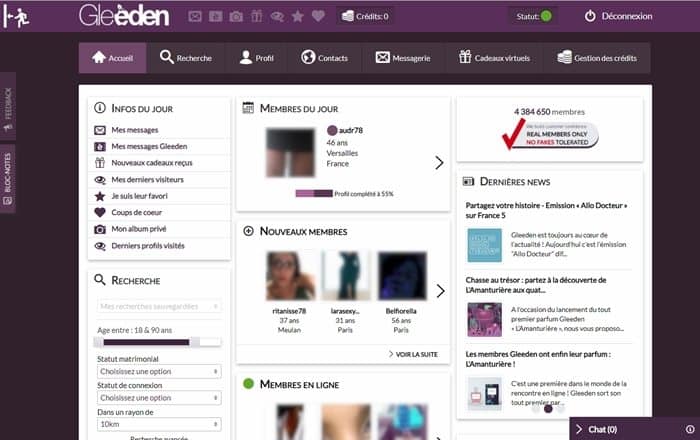Open Nouveaux cadeaux reçus
The image size is (700, 440).
[x=152, y=163]
